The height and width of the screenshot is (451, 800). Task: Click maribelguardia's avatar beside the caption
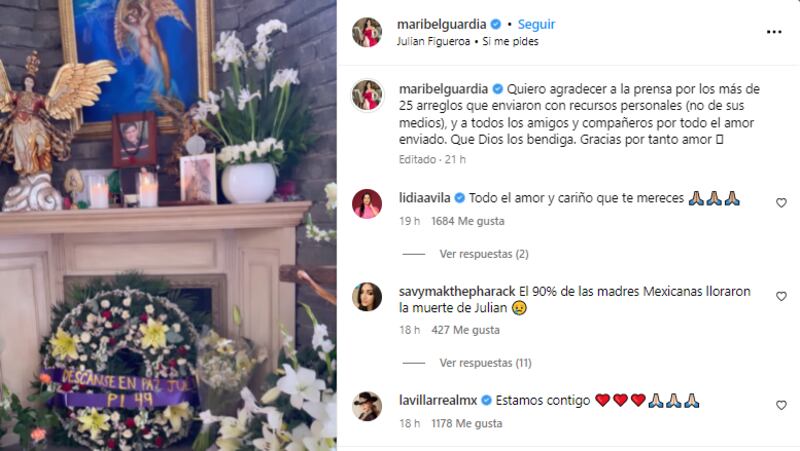367,95
